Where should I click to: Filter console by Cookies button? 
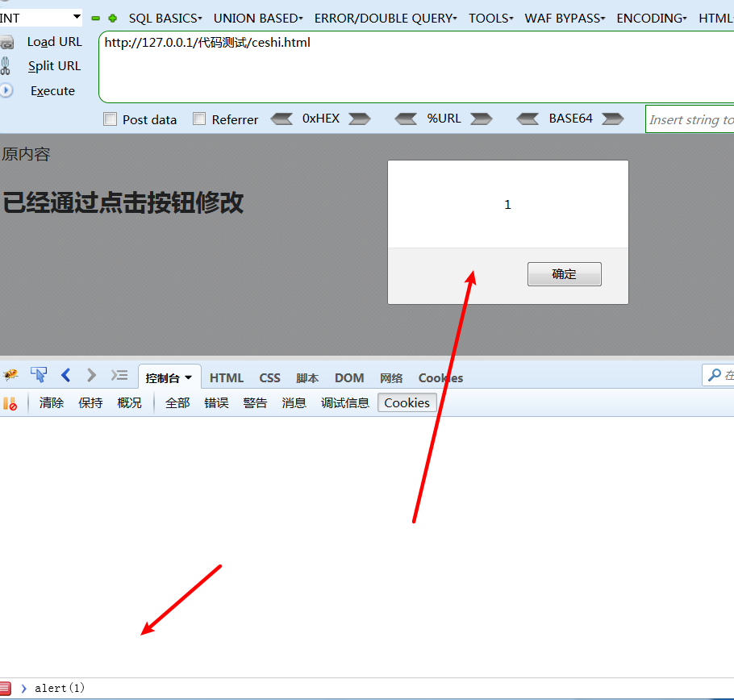point(407,403)
